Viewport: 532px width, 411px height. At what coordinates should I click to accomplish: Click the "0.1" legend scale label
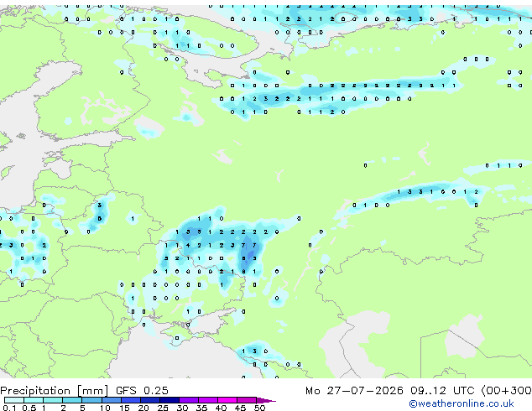[x=9, y=408]
